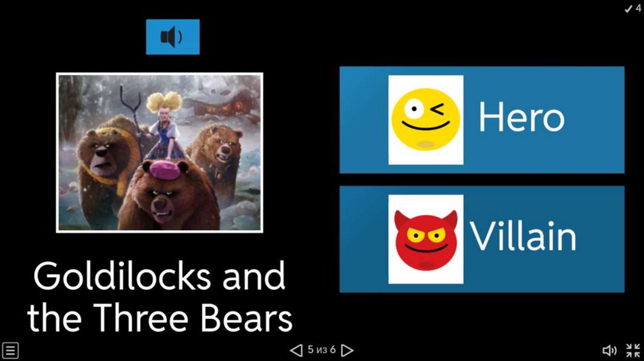Select the word "Hero" label
This screenshot has width=644, height=361.
click(x=521, y=118)
